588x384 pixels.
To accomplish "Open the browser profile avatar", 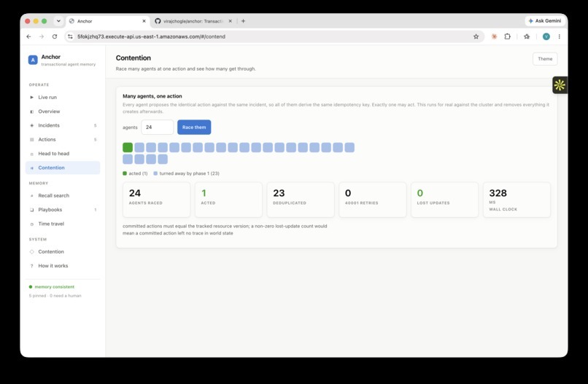I will (x=546, y=36).
